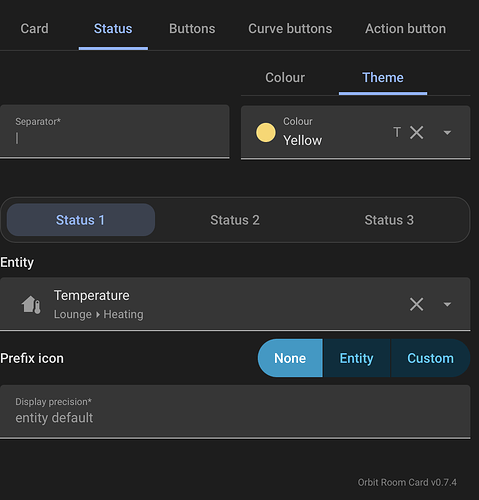The image size is (479, 500).
Task: Click the yellow colour swatch circle
Action: click(x=266, y=132)
